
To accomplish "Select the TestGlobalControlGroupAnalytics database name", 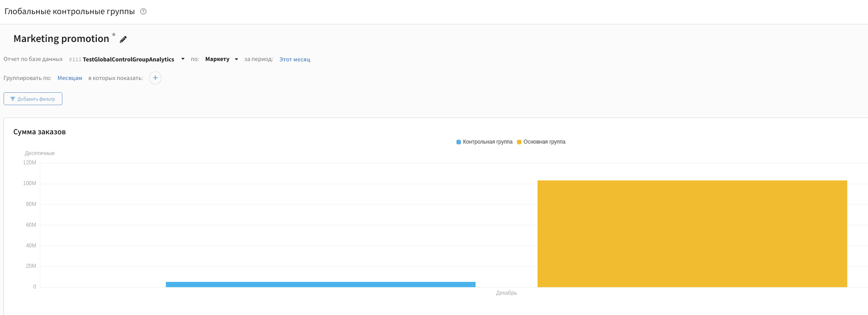I will 128,59.
